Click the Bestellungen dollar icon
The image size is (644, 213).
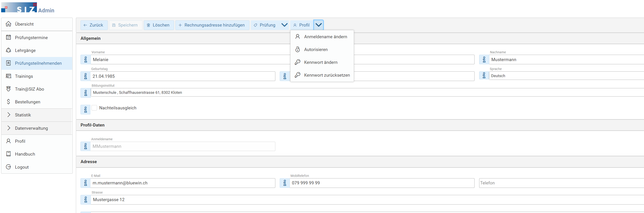(8, 102)
